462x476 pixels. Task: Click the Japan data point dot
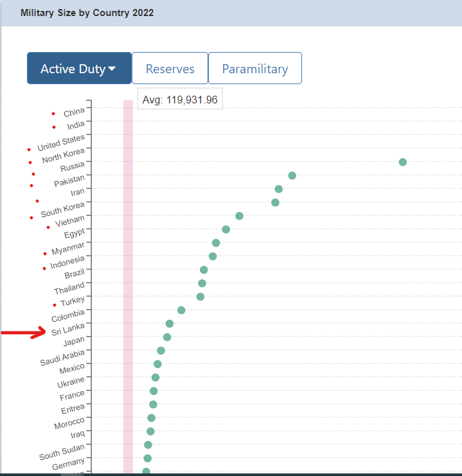tap(167, 337)
